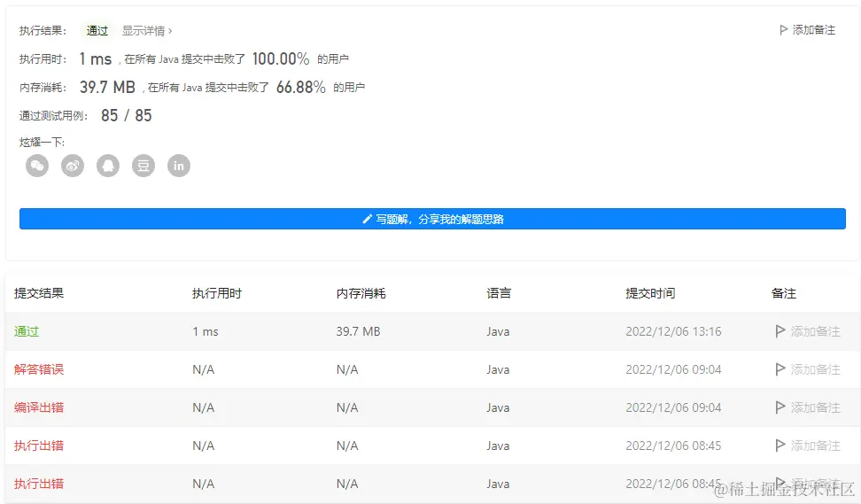Add a note to the 13:16 submission

point(808,331)
